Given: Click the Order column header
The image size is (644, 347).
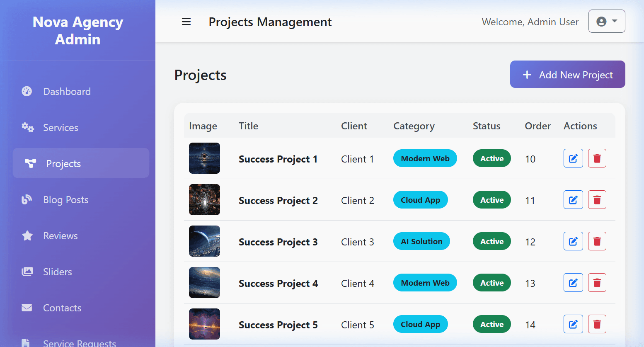Looking at the screenshot, I should point(537,126).
